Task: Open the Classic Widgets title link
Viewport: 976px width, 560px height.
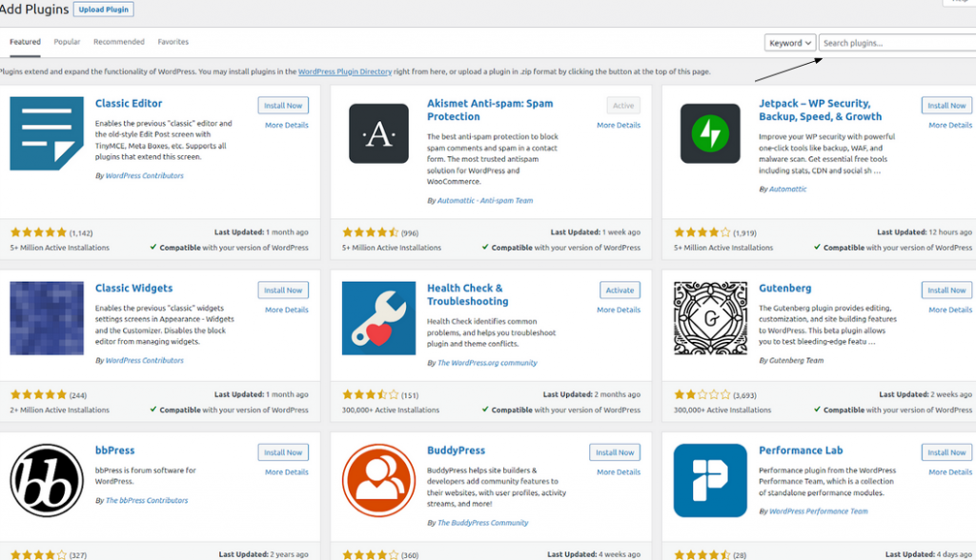Action: coord(133,288)
